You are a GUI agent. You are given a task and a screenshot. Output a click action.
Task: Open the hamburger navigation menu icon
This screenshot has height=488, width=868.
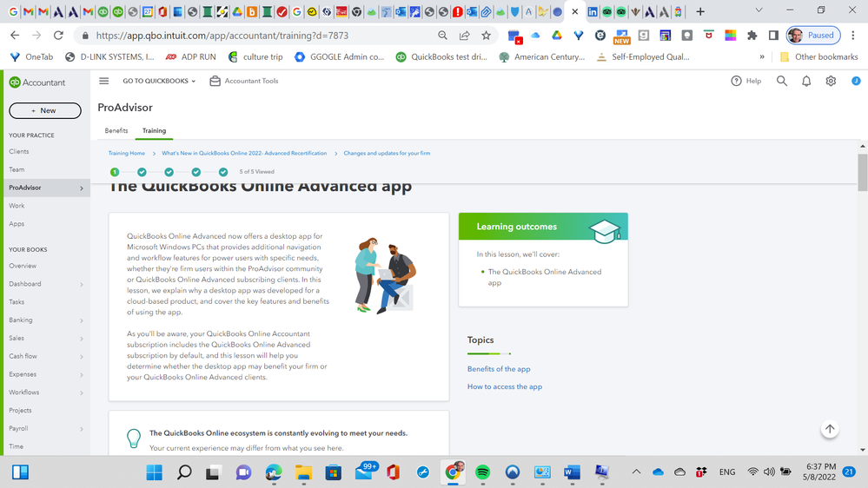coord(103,81)
